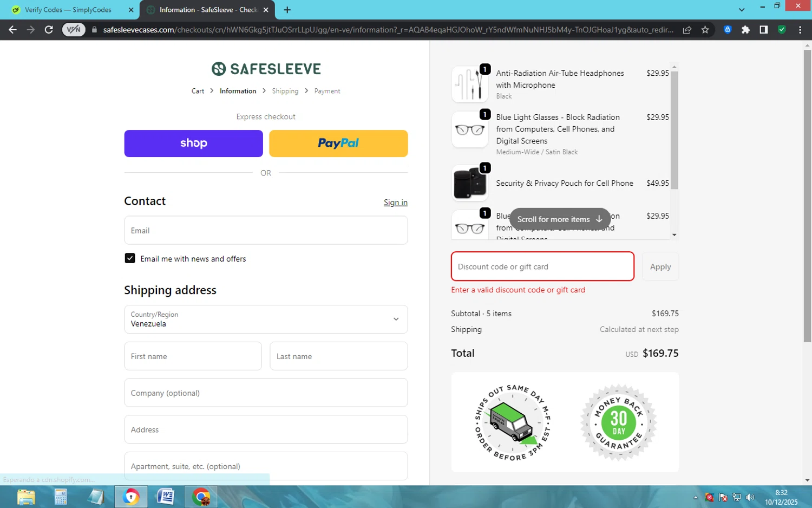Click Payment breadcrumb step
This screenshot has height=508, width=812.
[327, 91]
